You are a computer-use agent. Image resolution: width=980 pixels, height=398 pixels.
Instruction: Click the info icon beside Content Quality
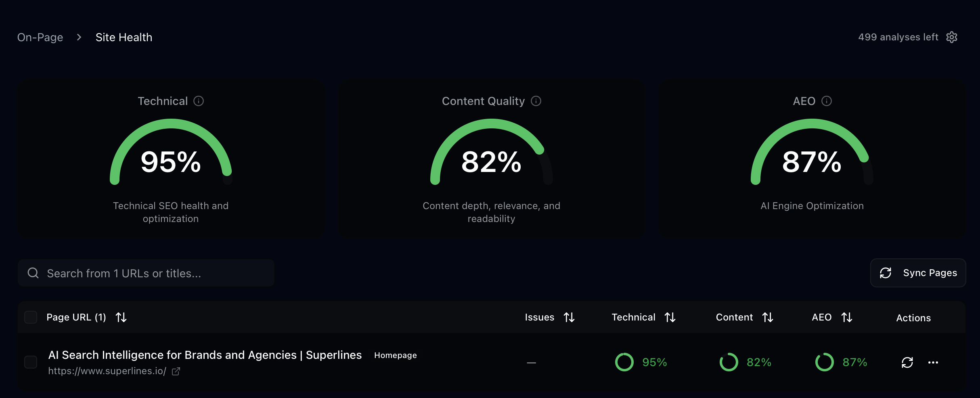(536, 101)
